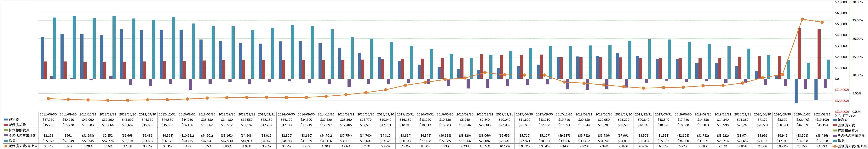The height and width of the screenshot is (149, 868).
Task: Click the negative blue net income bar for 2020/12/31
Action: (x=796, y=91)
